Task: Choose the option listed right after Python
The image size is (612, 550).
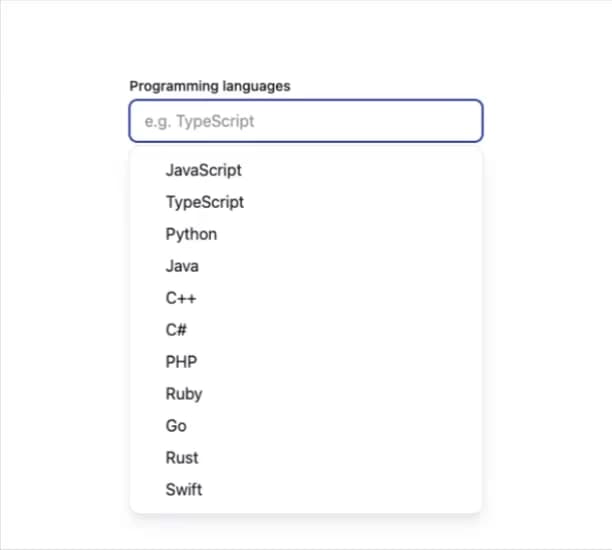Action: pyautogui.click(x=306, y=266)
